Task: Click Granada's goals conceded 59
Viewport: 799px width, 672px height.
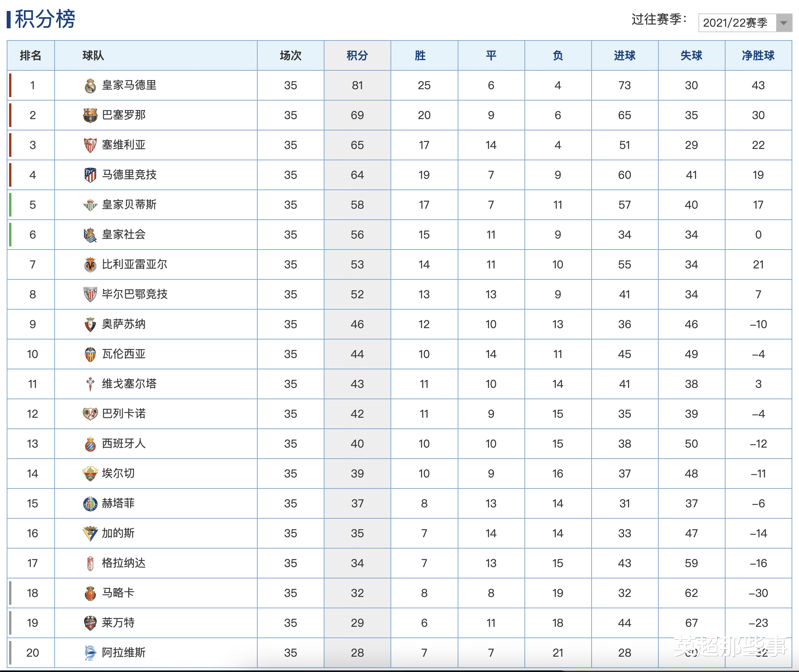Action: click(x=691, y=564)
